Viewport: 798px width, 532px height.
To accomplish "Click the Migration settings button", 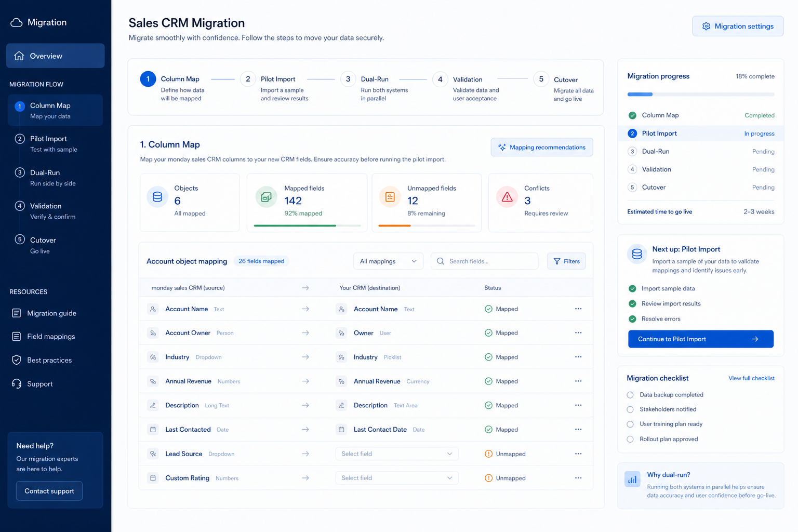I will [x=738, y=26].
